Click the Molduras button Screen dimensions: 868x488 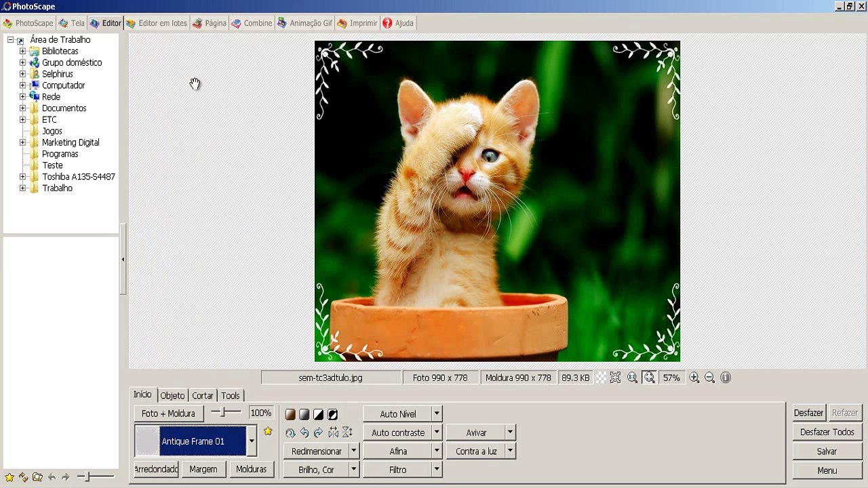click(252, 469)
